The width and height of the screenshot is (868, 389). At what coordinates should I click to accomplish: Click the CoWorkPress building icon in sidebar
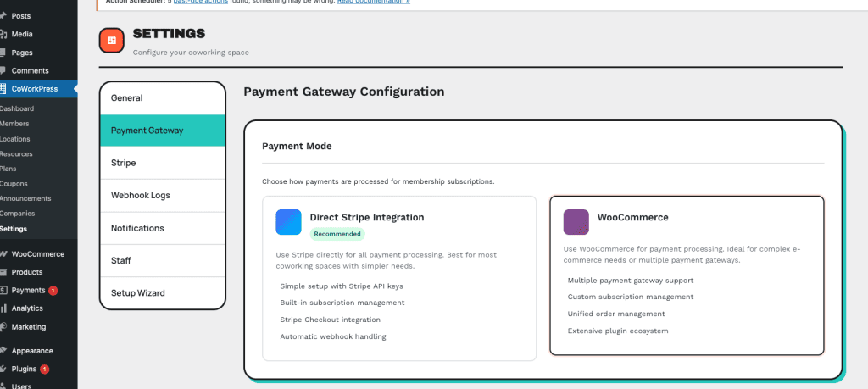(x=3, y=88)
